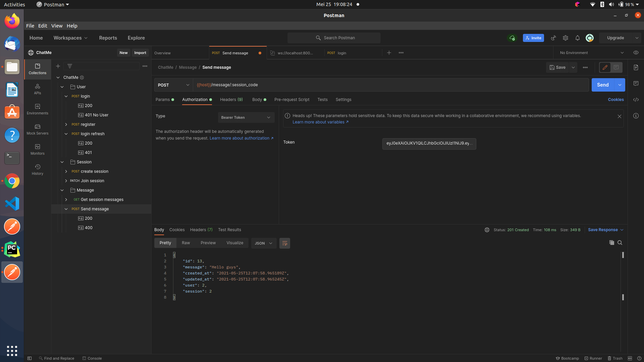Viewport: 644px width, 362px height.
Task: Open the Pre-request Script tab
Action: point(292,100)
